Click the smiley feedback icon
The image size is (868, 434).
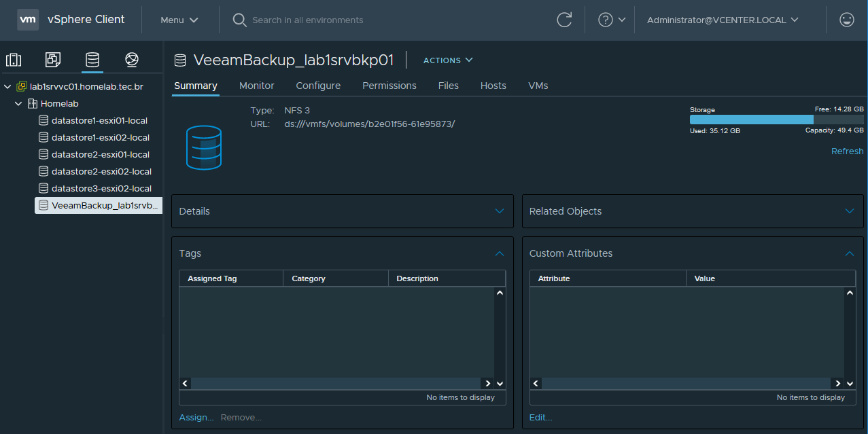tap(847, 20)
